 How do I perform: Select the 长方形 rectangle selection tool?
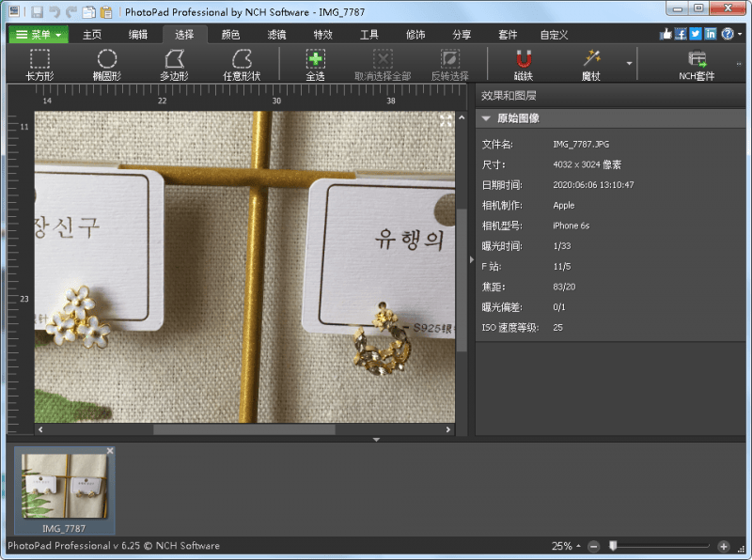(x=38, y=64)
